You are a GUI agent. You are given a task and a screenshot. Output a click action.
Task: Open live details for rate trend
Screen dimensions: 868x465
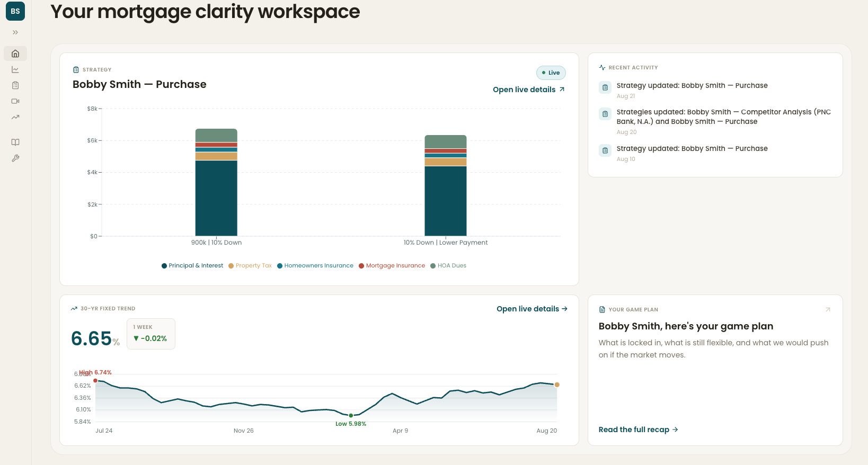532,309
